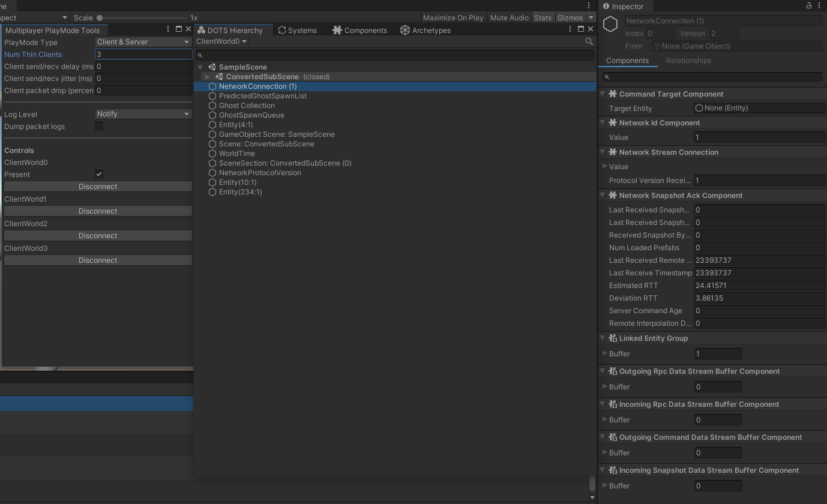827x504 pixels.
Task: Open the Relationships tab in Inspector
Action: (688, 61)
